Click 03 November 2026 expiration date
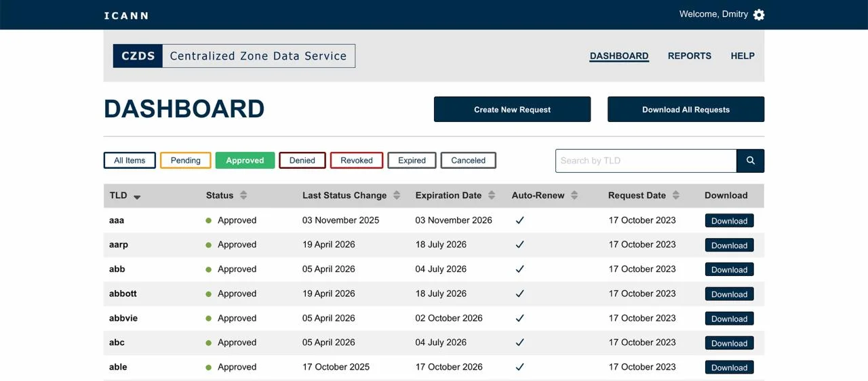Image resolution: width=868 pixels, height=381 pixels. pyautogui.click(x=454, y=220)
